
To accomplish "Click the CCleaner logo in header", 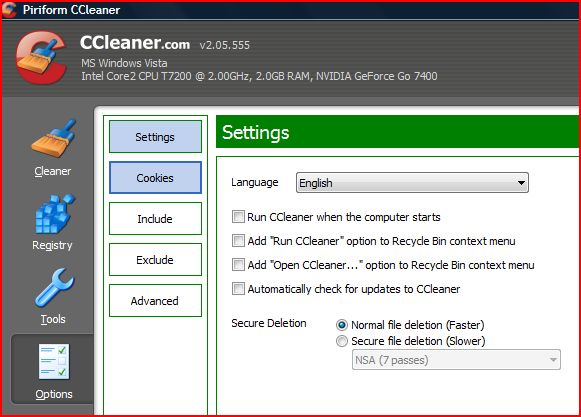I will 40,57.
